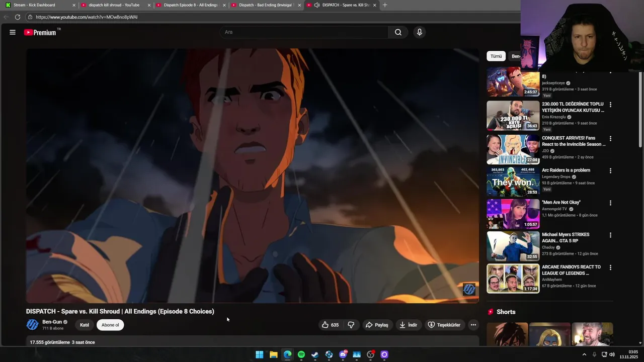Close the Stream - Kick Dashboard tab

(x=74, y=5)
